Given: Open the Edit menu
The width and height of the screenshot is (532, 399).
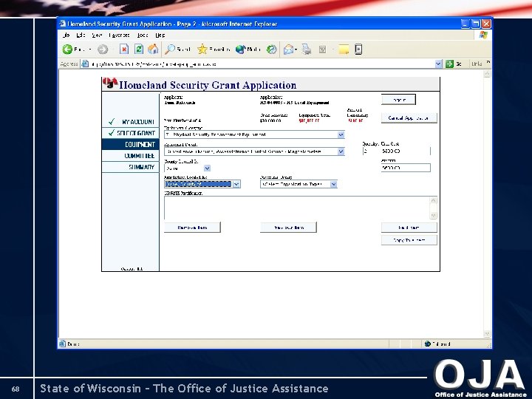Looking at the screenshot, I should pos(81,35).
